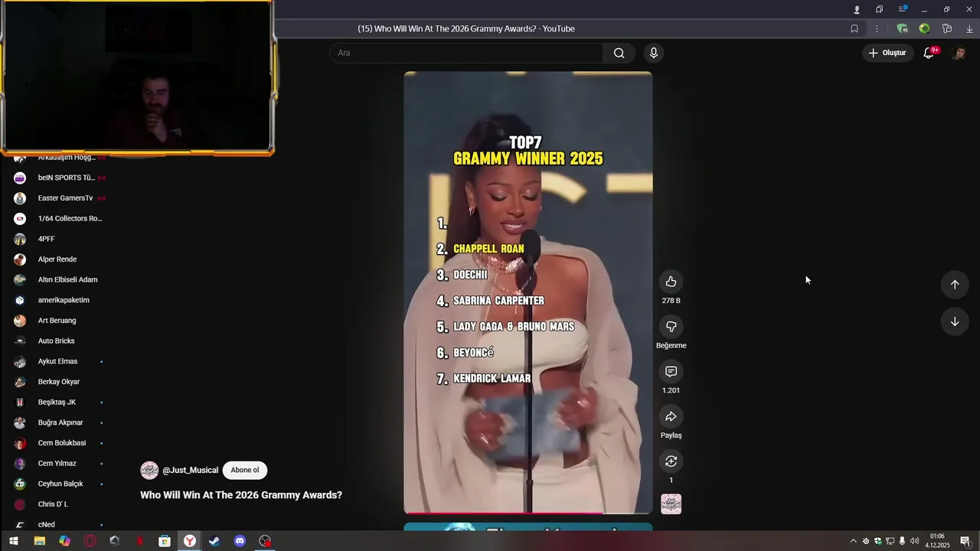Open the sound thumbnail below remix
Image resolution: width=980 pixels, height=551 pixels.
[671, 504]
